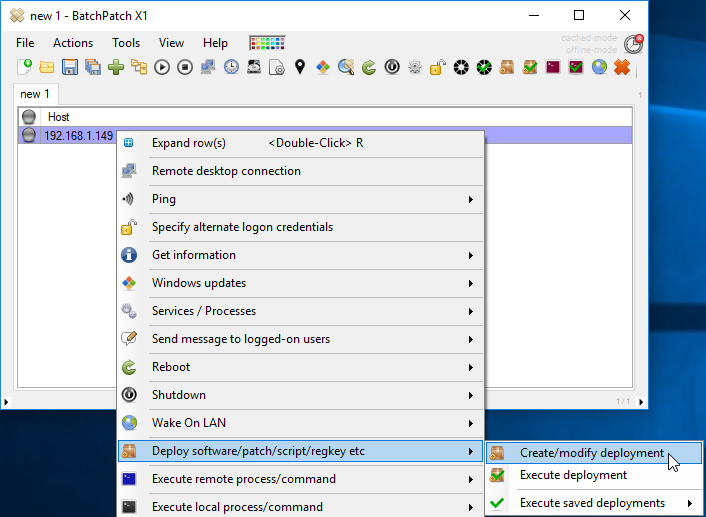
Task: Click the save all stacked disks icon
Action: (93, 67)
